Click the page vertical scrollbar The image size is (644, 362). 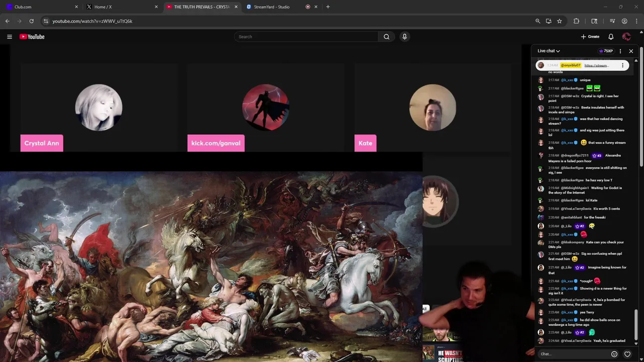(641, 106)
